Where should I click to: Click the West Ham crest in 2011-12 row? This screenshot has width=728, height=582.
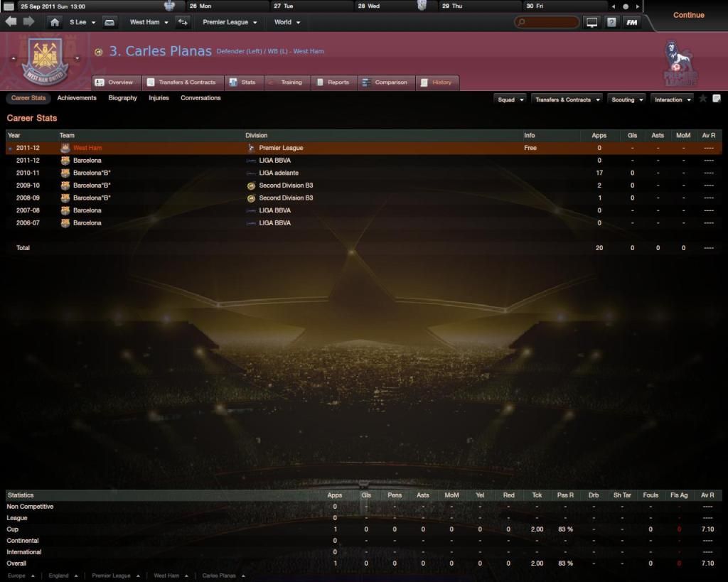coord(65,148)
